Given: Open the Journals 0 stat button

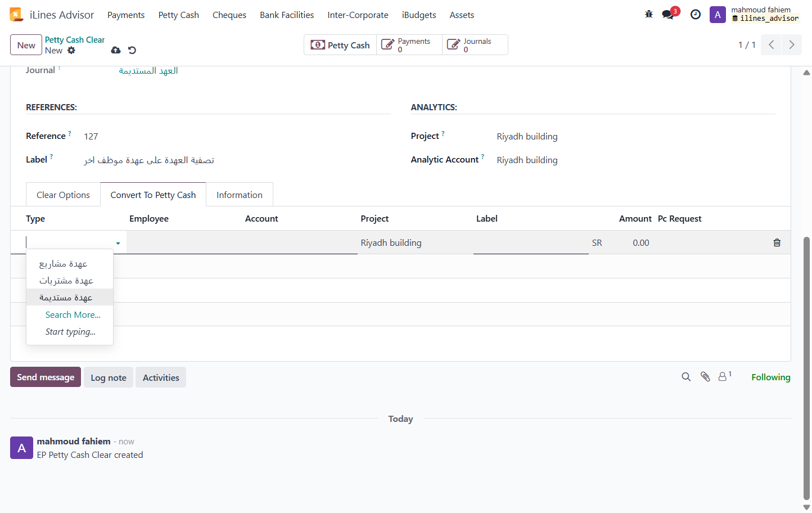Looking at the screenshot, I should pyautogui.click(x=475, y=45).
